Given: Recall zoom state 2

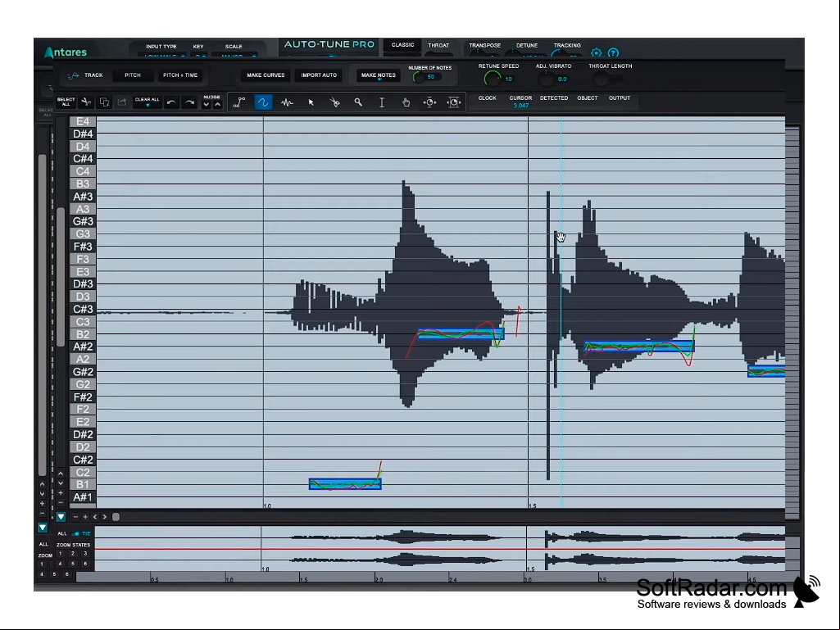Looking at the screenshot, I should coord(73,554).
